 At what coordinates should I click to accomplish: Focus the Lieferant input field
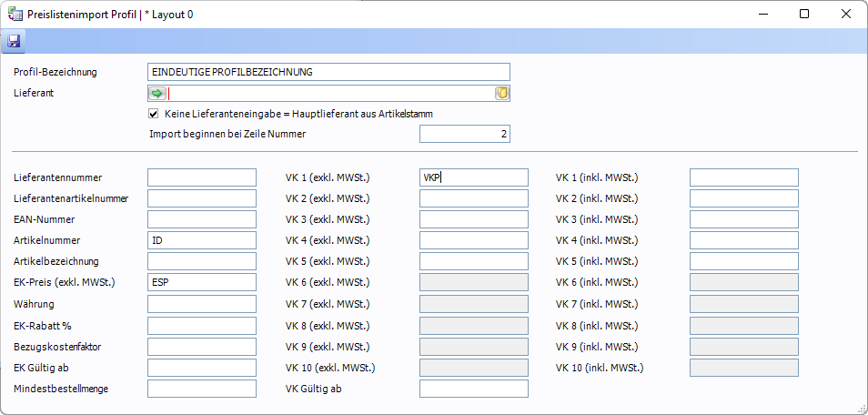pyautogui.click(x=330, y=93)
